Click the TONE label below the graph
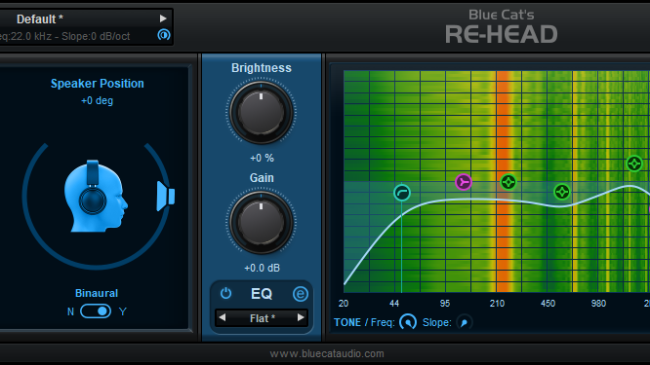This screenshot has height=365, width=650. (x=347, y=322)
